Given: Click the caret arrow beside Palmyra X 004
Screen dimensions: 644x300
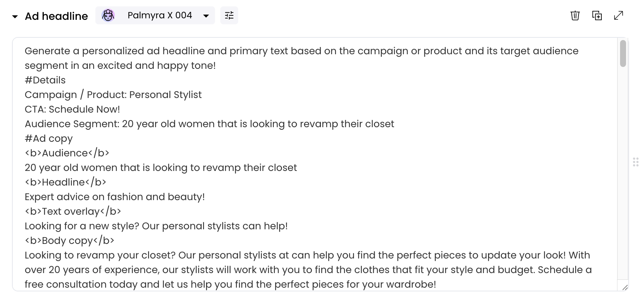Looking at the screenshot, I should (206, 16).
